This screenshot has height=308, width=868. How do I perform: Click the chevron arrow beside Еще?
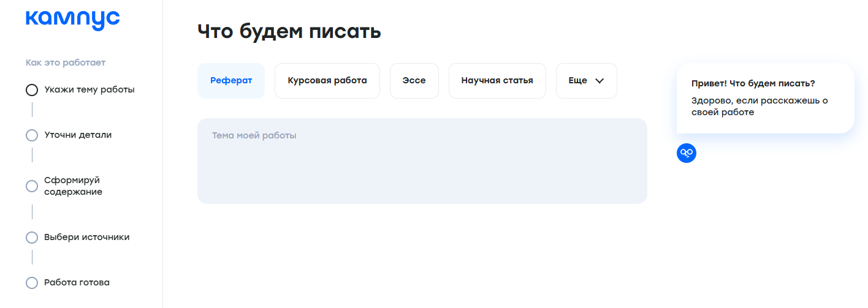tap(600, 81)
